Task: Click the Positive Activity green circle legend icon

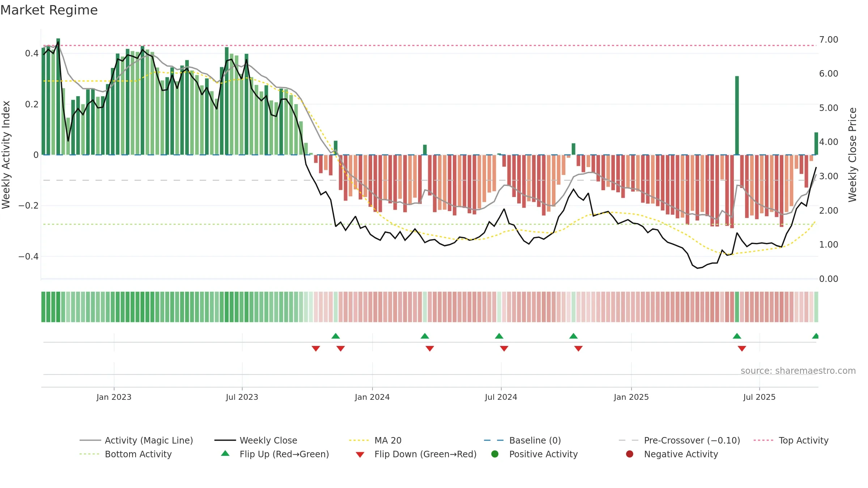Action: pyautogui.click(x=495, y=454)
